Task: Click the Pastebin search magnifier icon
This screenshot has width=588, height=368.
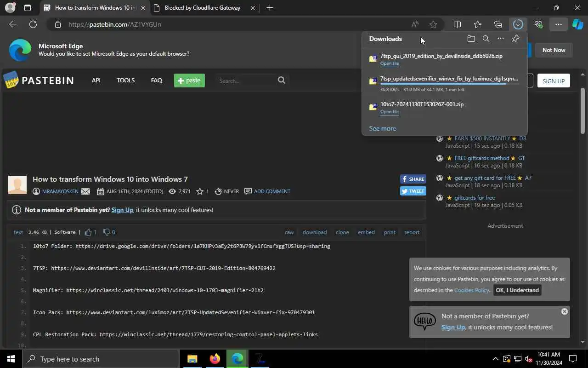Action: tap(282, 80)
